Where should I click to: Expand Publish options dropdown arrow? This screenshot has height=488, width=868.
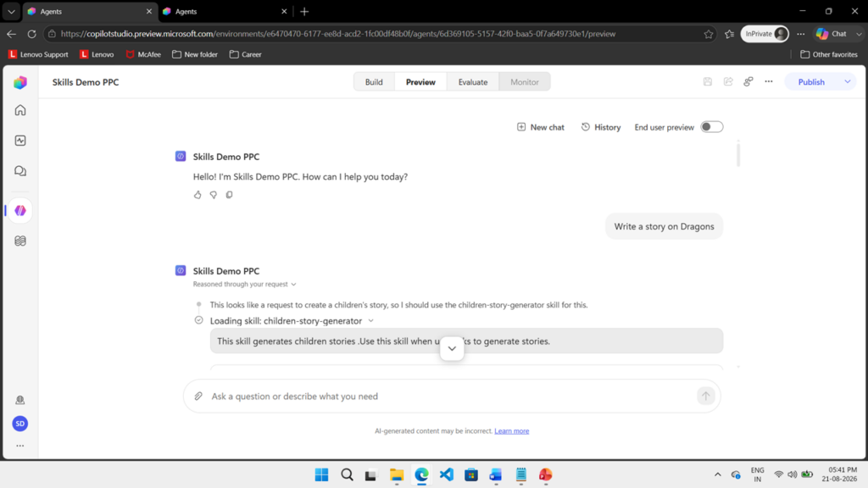(848, 82)
